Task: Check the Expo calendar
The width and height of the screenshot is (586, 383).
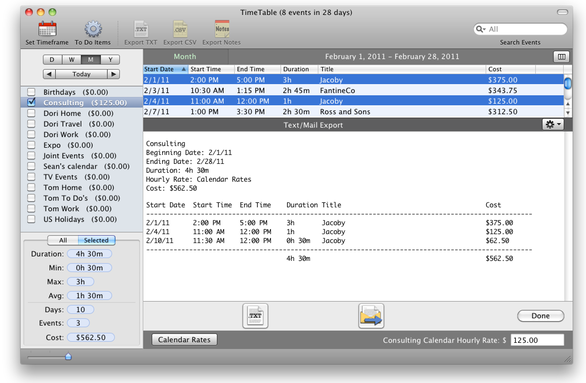Action: [x=31, y=145]
